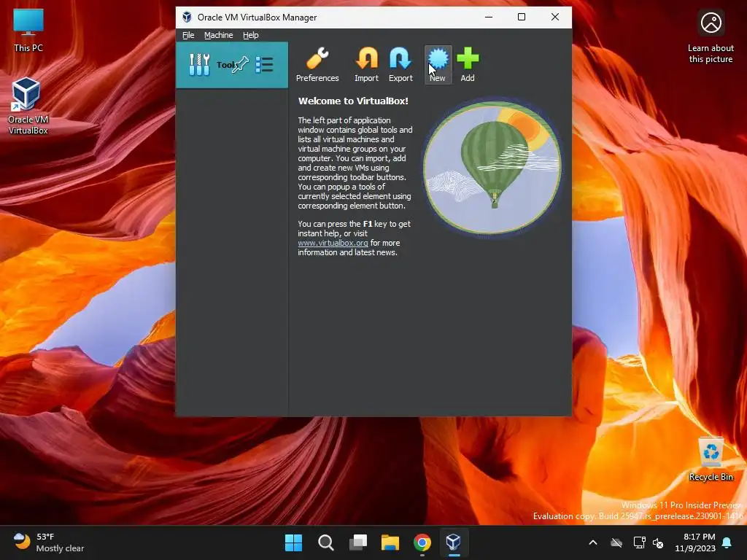Click Learn about this picture icon
Viewport: 747px width, 560px height.
point(711,37)
